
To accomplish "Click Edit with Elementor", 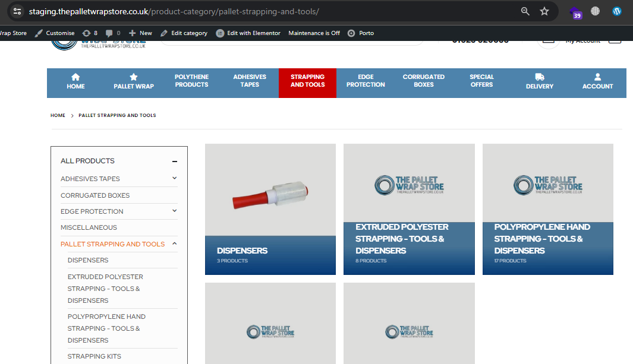I will (248, 33).
